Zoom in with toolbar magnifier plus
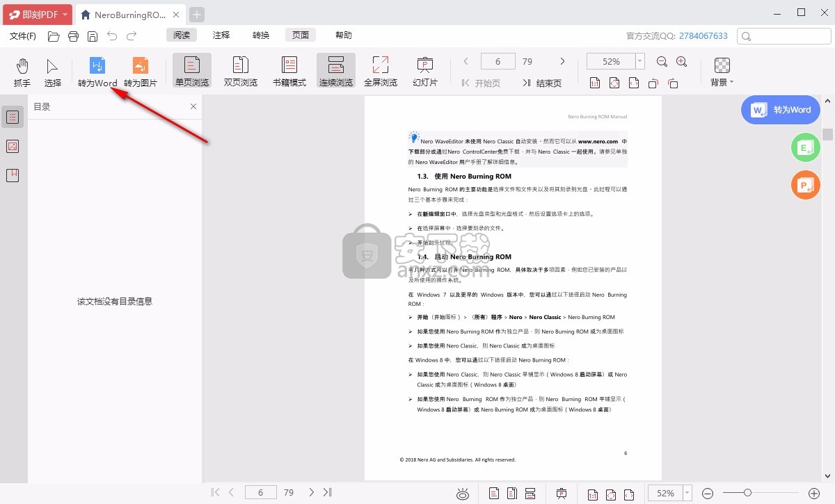 682,62
